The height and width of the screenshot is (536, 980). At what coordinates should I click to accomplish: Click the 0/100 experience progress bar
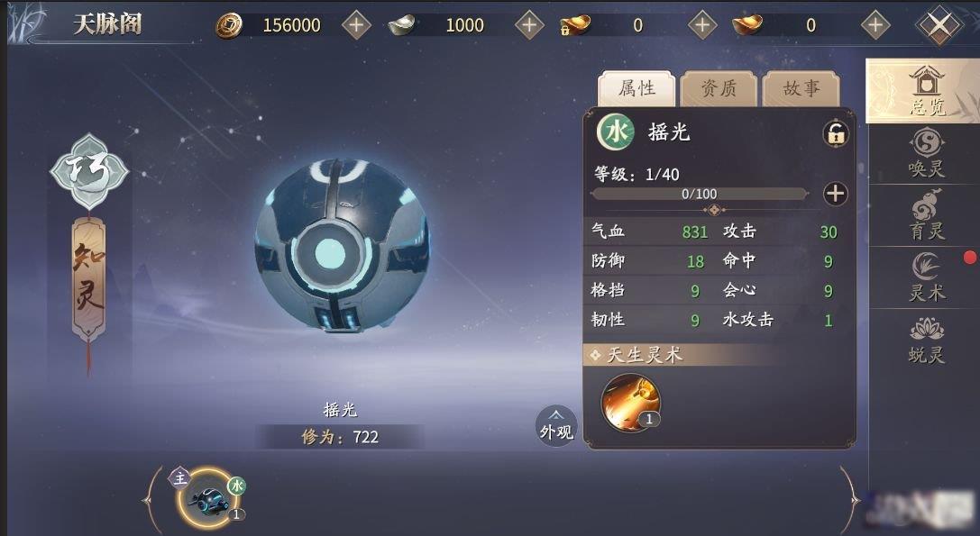pyautogui.click(x=700, y=195)
